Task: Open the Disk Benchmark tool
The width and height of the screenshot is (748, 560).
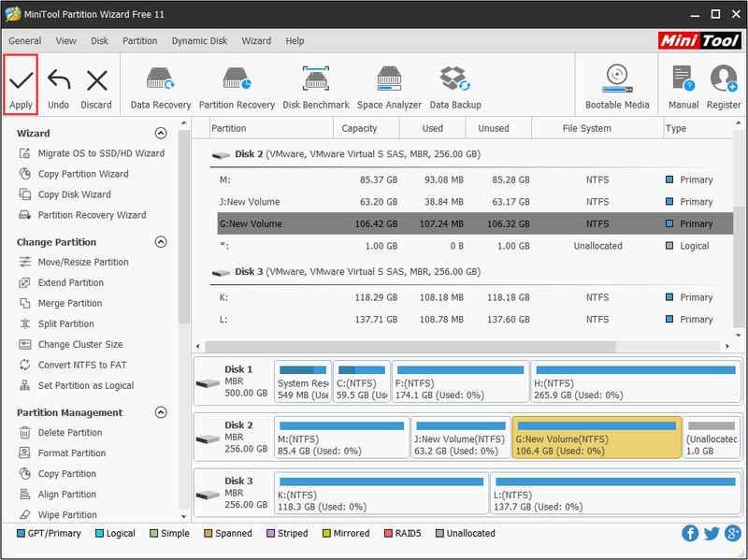Action: click(x=316, y=88)
